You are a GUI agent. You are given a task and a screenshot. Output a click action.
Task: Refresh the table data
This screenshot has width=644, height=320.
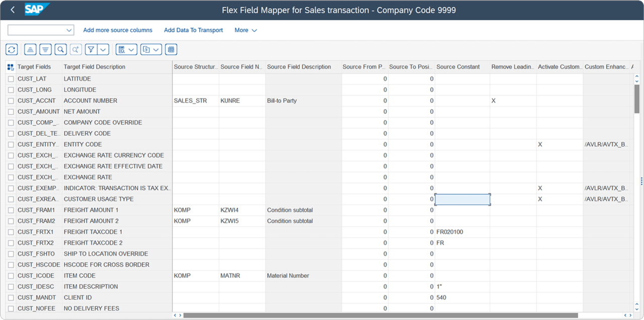[x=12, y=49]
